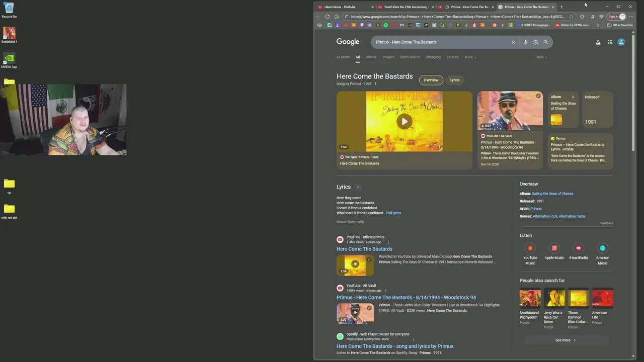Play the main Here Come The Bastards video
The width and height of the screenshot is (644, 362).
[x=405, y=121]
